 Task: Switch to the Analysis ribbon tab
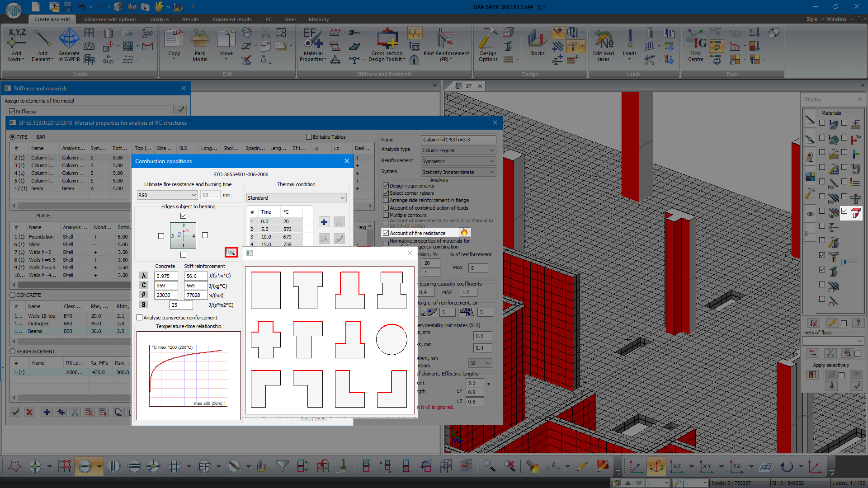coord(160,19)
